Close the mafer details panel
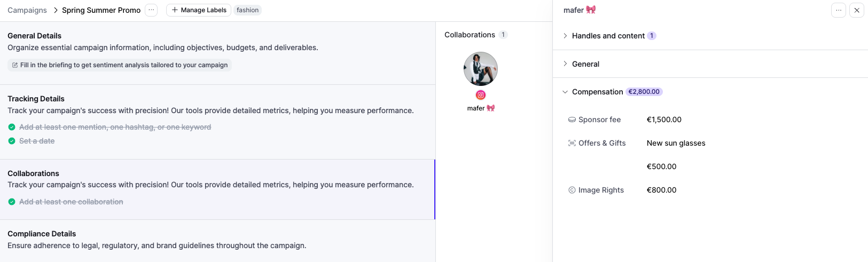Screen dimensions: 868x262 tap(857, 10)
